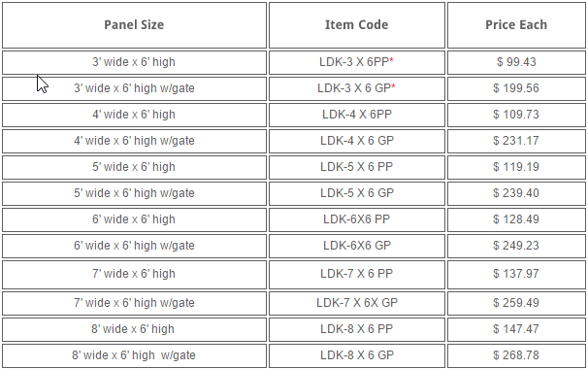Click item code LDK-7 X 6 PP

pos(357,274)
